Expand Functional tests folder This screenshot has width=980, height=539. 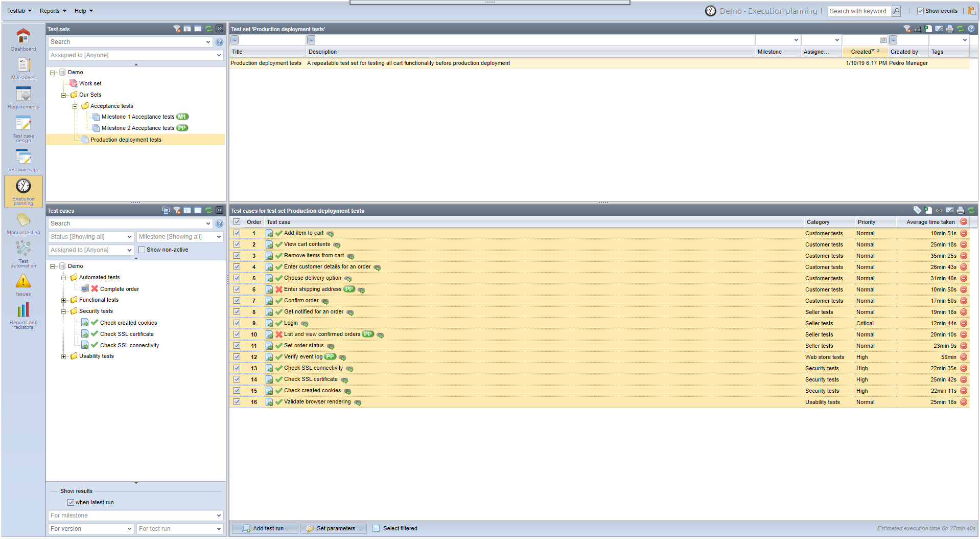(x=64, y=300)
